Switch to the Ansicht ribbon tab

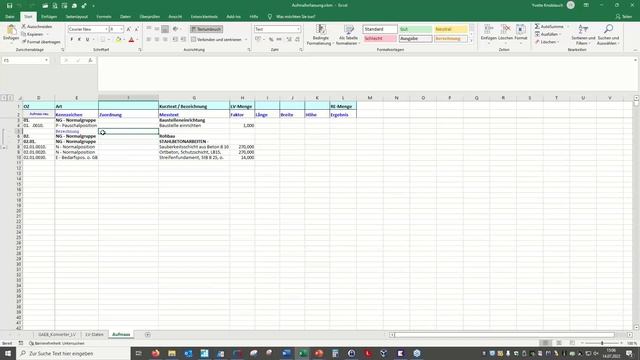click(175, 17)
